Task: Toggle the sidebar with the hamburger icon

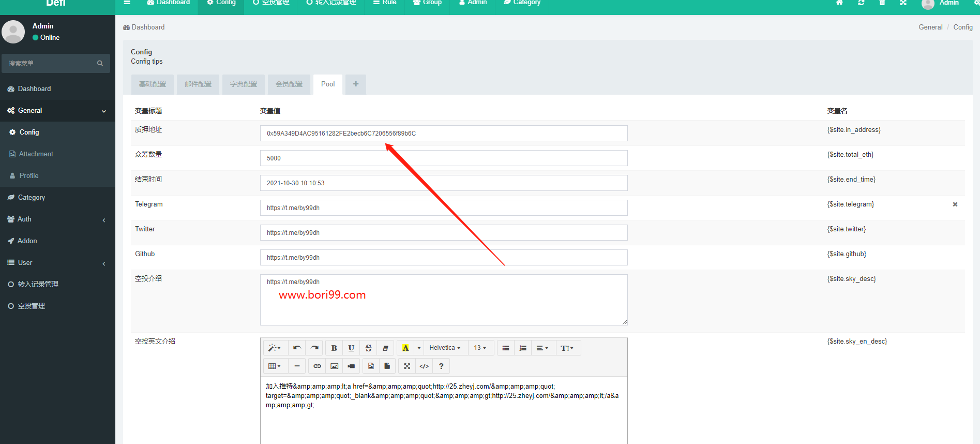Action: pyautogui.click(x=127, y=3)
